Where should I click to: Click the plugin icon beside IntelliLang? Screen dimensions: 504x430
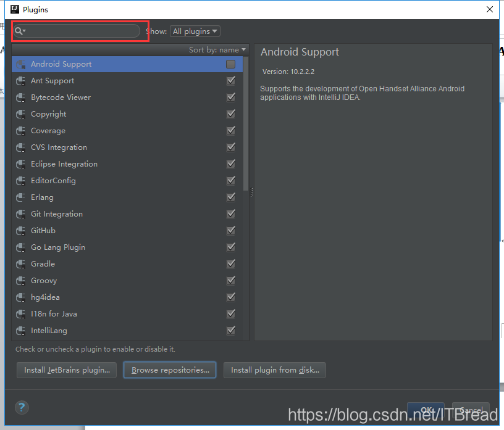coord(21,331)
